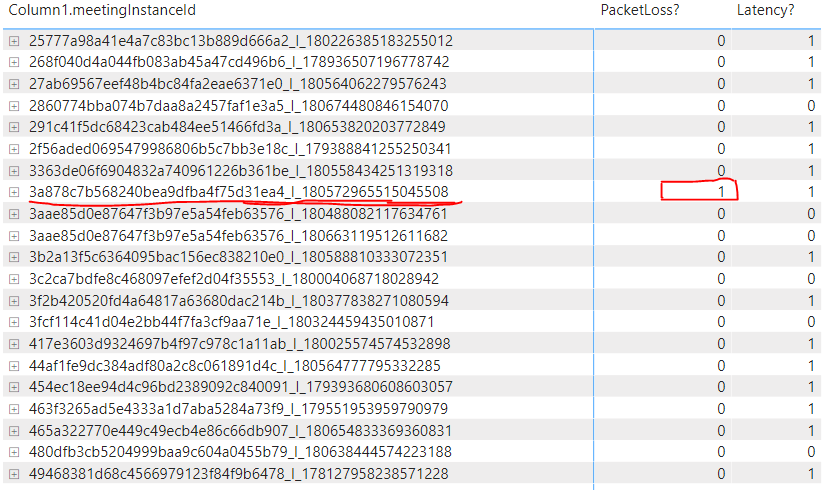Select meeting ID text beginning 49468381d68c4566
Viewport: 840px width, 490px height.
[238, 474]
